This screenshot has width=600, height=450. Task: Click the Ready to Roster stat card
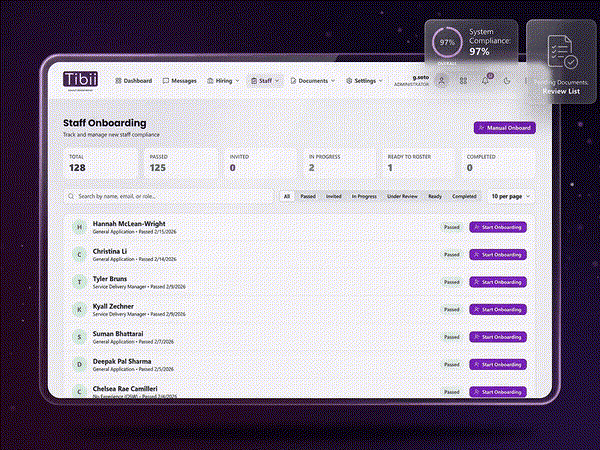[419, 163]
